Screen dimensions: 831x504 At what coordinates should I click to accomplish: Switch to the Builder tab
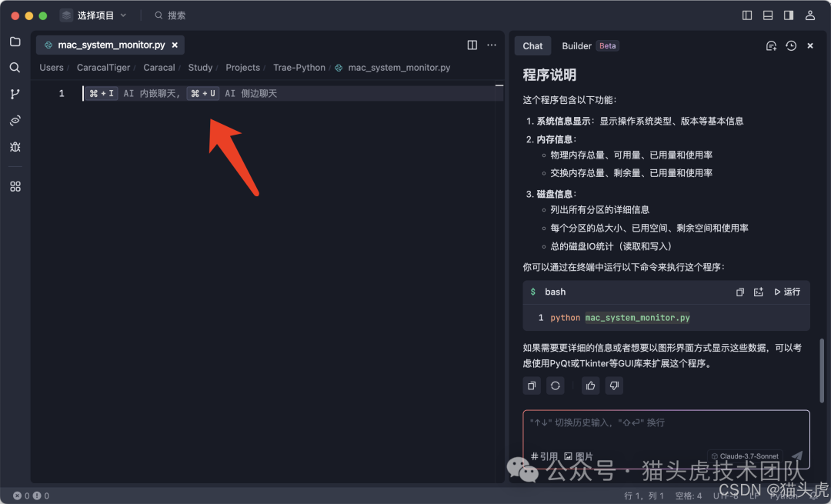(x=576, y=46)
